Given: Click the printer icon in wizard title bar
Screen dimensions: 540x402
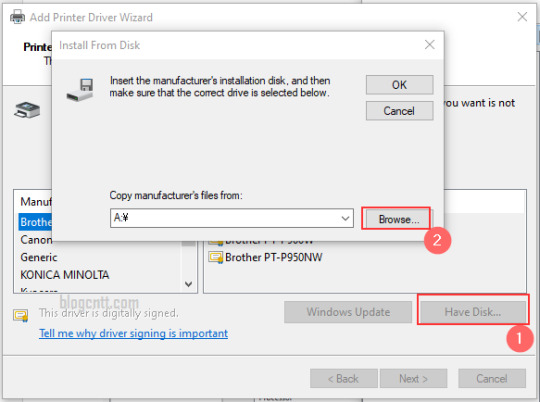Looking at the screenshot, I should [17, 17].
